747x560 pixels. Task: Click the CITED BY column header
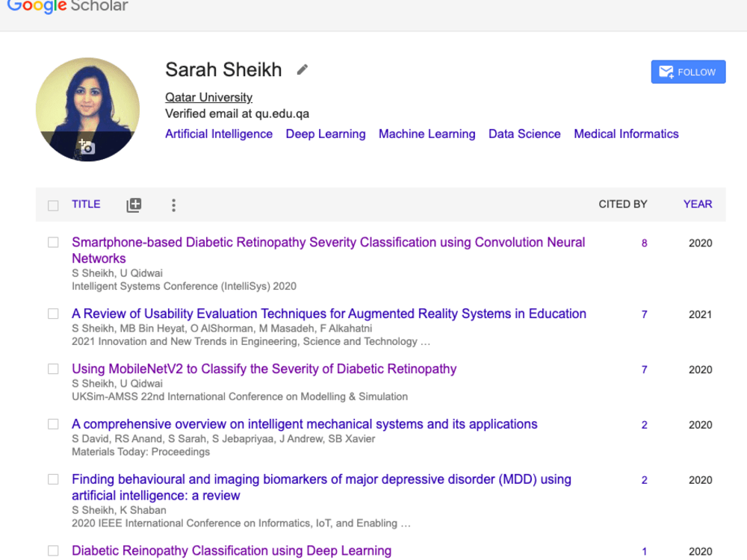click(x=623, y=205)
